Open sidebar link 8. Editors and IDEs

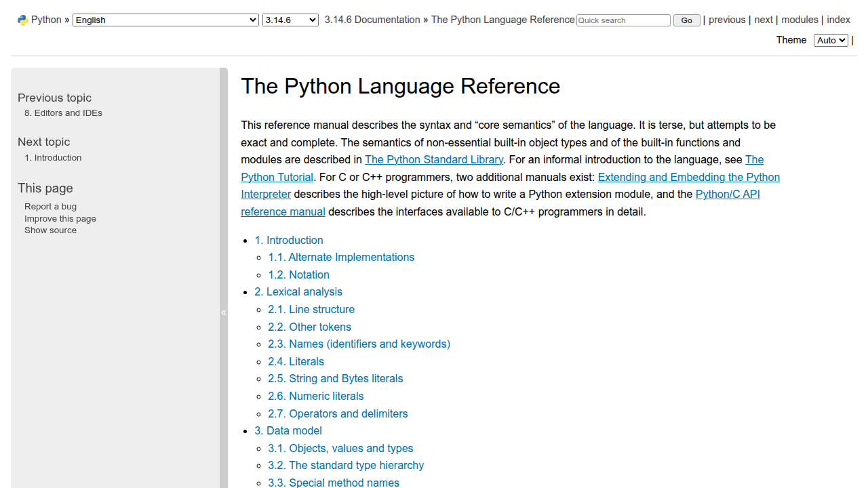pos(63,113)
